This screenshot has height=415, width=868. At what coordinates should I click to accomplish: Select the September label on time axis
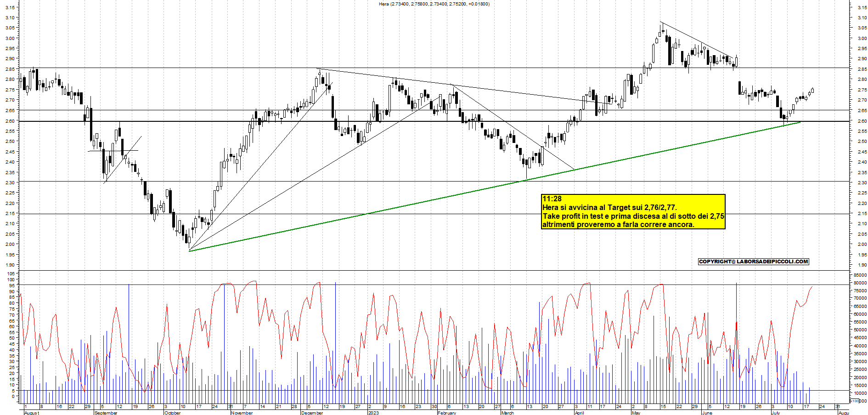coord(106,413)
